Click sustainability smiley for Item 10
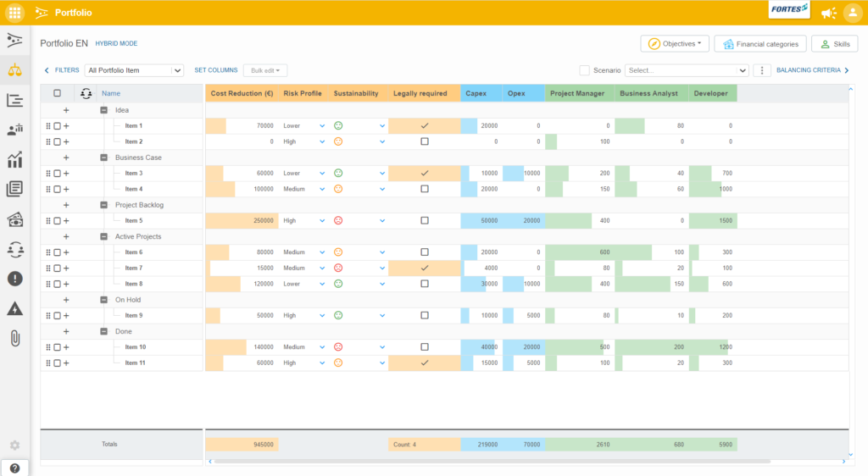 pos(338,347)
